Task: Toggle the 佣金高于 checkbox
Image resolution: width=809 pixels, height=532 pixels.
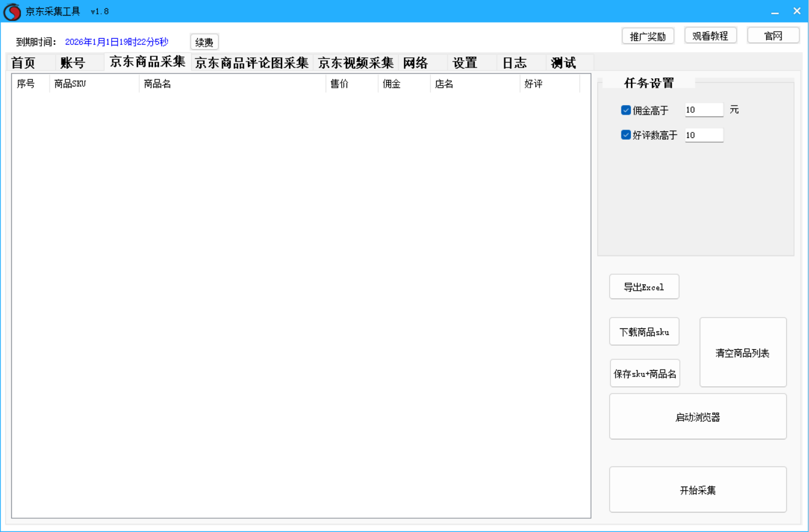Action: pyautogui.click(x=626, y=110)
